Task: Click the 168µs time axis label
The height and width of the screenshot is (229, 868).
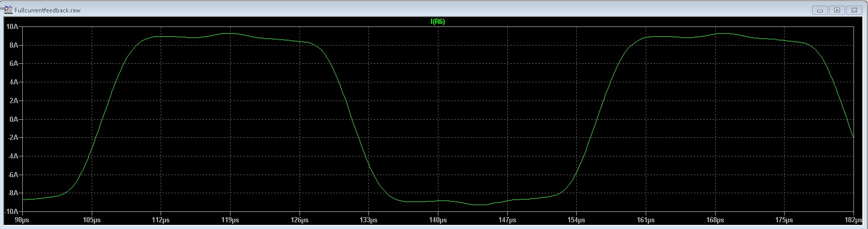Action: click(x=715, y=220)
